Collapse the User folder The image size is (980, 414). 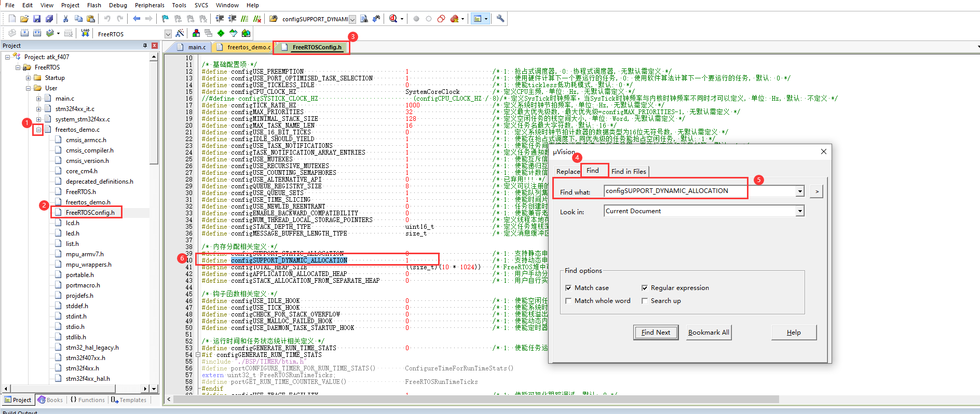point(28,88)
